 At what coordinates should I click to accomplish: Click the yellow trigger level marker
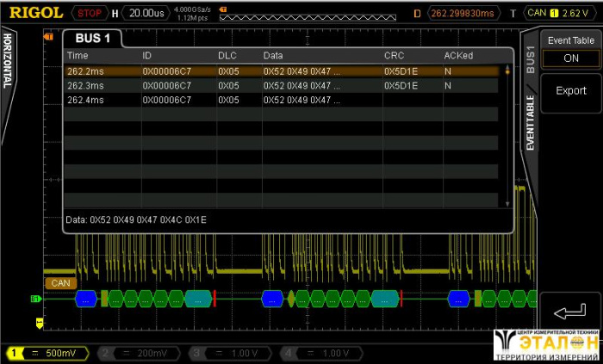tap(39, 323)
